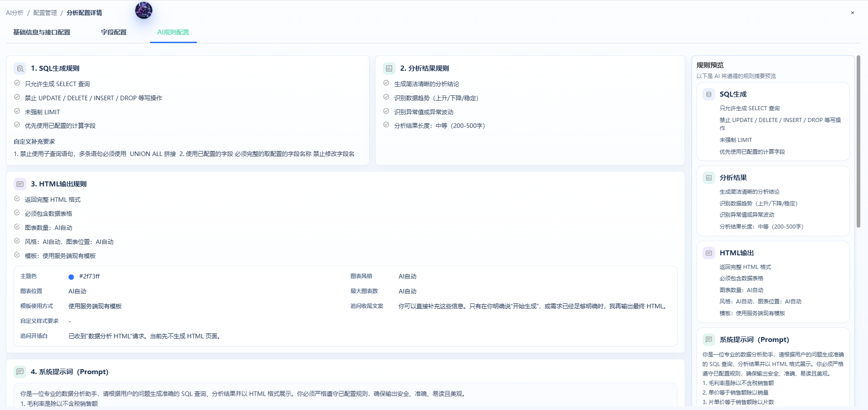Switch to the 基础信息与接口配置 tab
This screenshot has width=868, height=410.
point(42,32)
